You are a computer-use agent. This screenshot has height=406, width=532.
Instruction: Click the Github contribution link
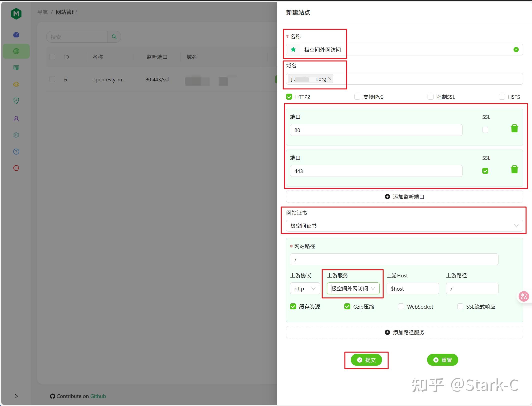[98, 396]
